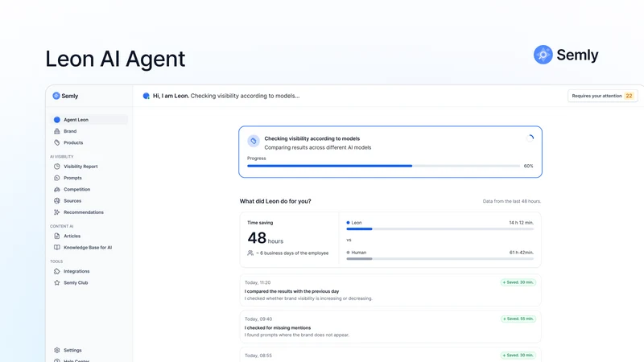Screen dimensions: 644x362
Task: Click the 14 h 12 min. Leon time
Action: click(x=521, y=223)
